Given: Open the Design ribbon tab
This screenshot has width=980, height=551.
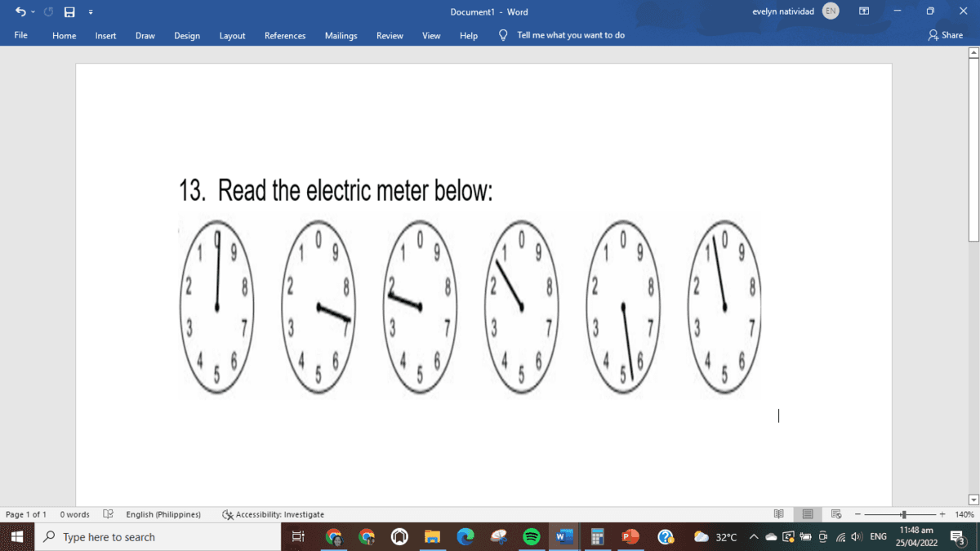Looking at the screenshot, I should point(187,35).
